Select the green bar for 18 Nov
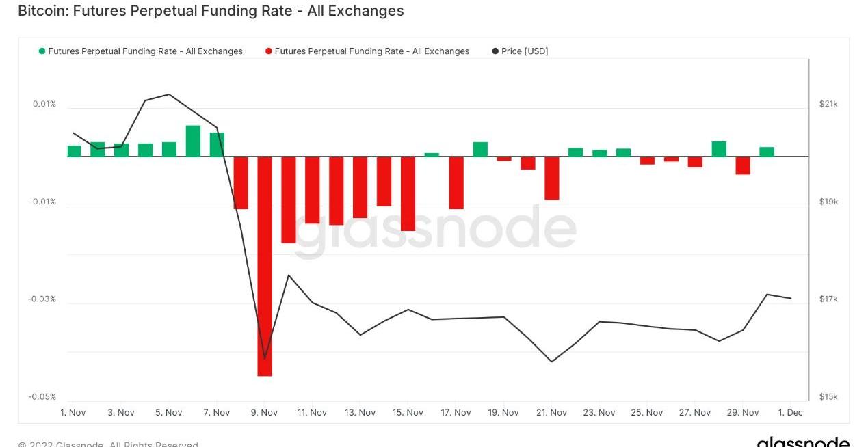 (x=480, y=149)
